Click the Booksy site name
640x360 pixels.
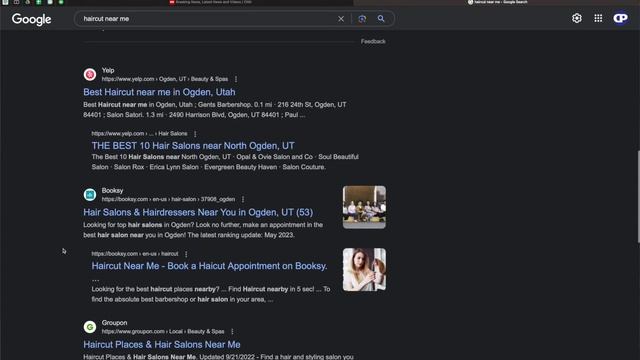pos(112,191)
